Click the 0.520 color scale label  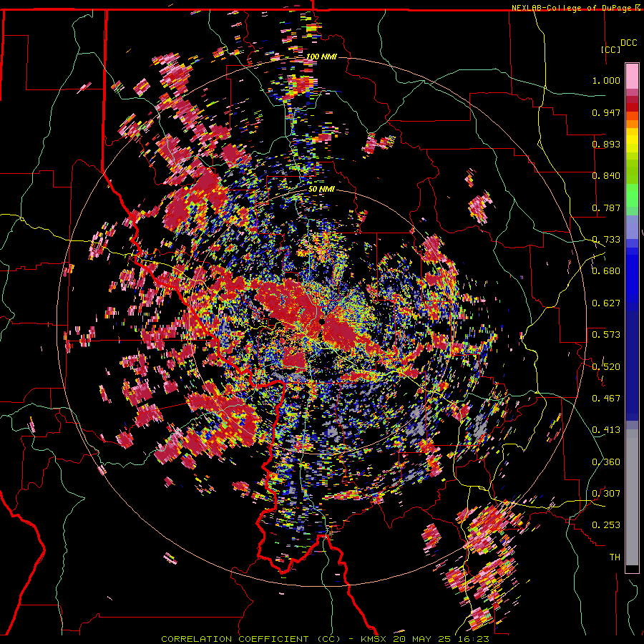pyautogui.click(x=606, y=367)
